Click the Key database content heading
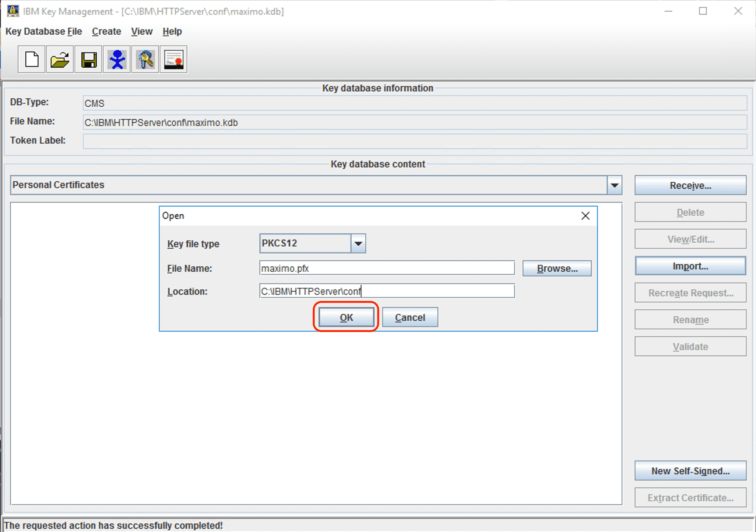Image resolution: width=756 pixels, height=532 pixels. [x=378, y=164]
